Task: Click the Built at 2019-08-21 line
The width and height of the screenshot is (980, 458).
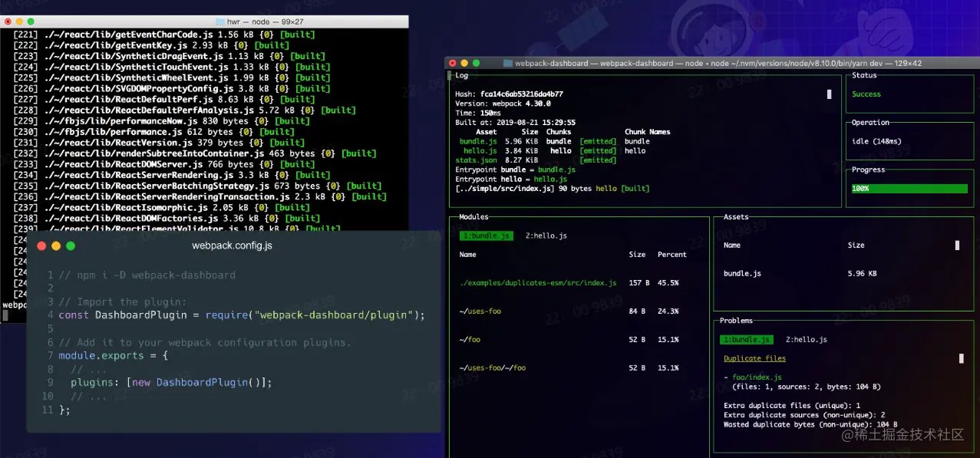Action: pyautogui.click(x=515, y=123)
